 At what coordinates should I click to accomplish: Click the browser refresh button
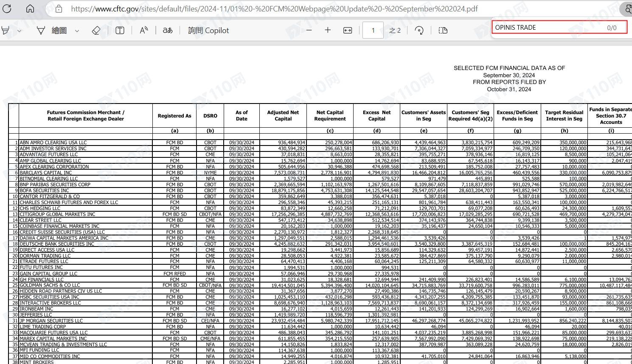click(x=7, y=8)
